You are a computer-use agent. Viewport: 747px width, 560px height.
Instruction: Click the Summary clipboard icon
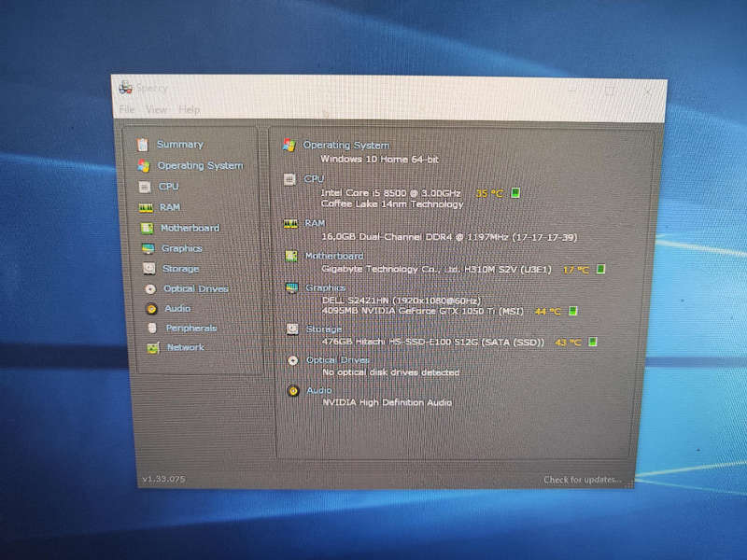(143, 145)
